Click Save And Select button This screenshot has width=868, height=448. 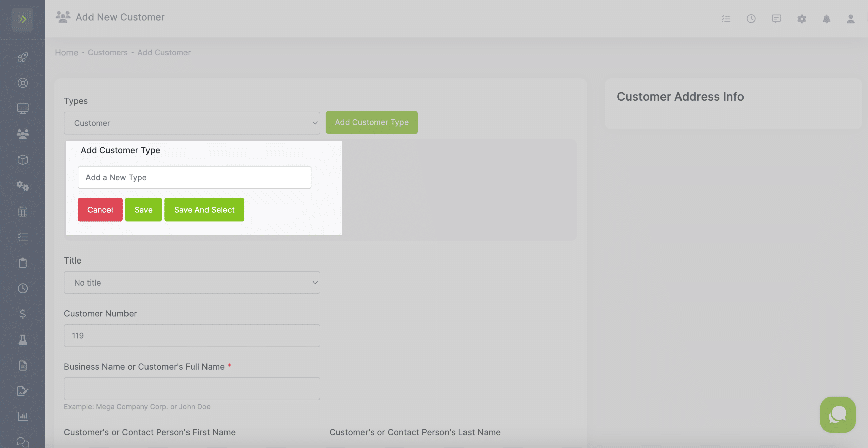coord(204,210)
